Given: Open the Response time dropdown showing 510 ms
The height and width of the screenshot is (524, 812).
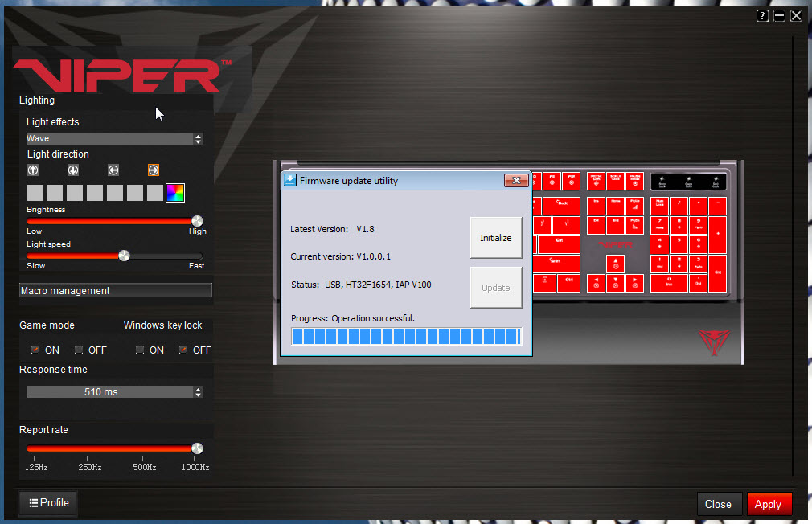Looking at the screenshot, I should point(114,392).
